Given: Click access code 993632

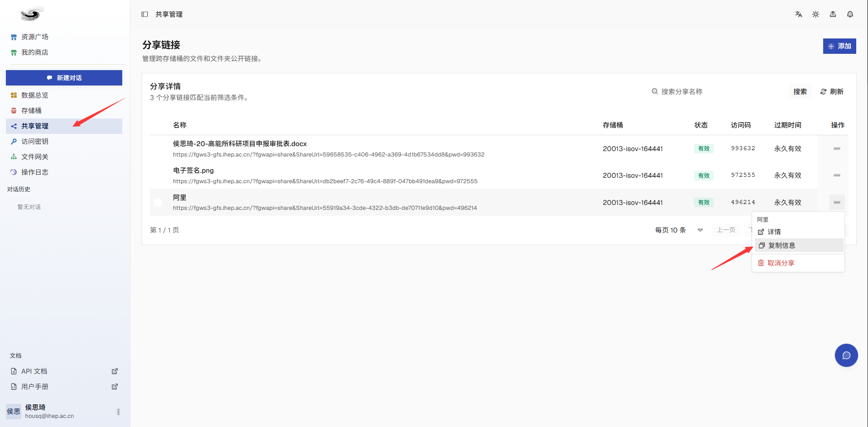Looking at the screenshot, I should coord(743,148).
